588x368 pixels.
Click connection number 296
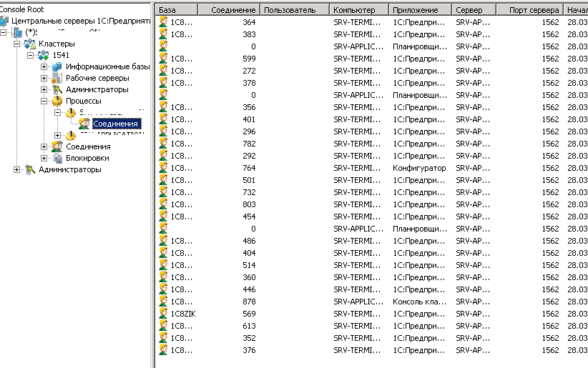tap(249, 131)
